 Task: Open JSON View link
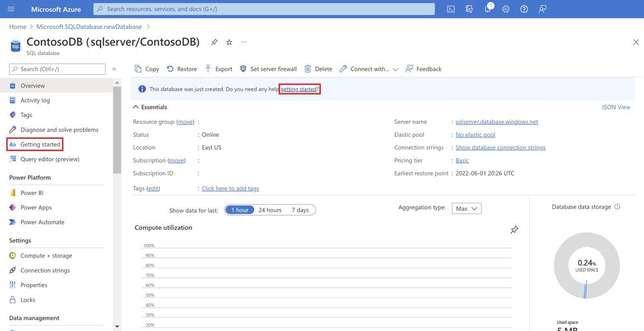(x=616, y=107)
